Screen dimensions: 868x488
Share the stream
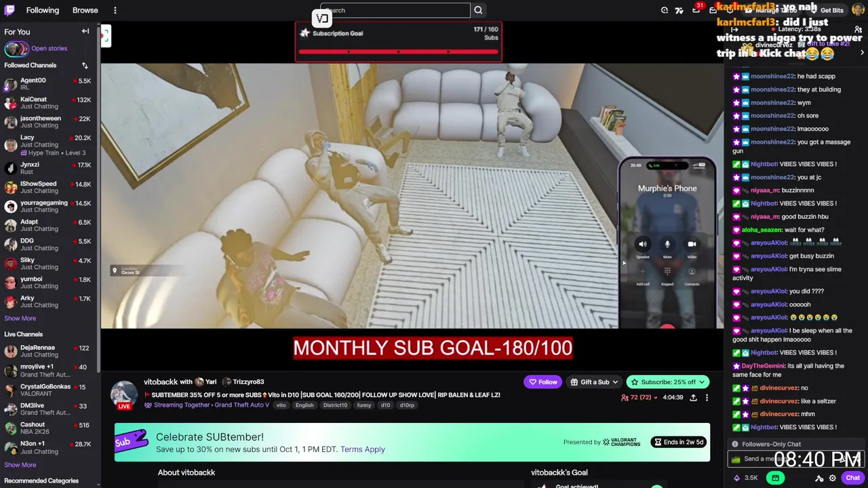coord(693,398)
